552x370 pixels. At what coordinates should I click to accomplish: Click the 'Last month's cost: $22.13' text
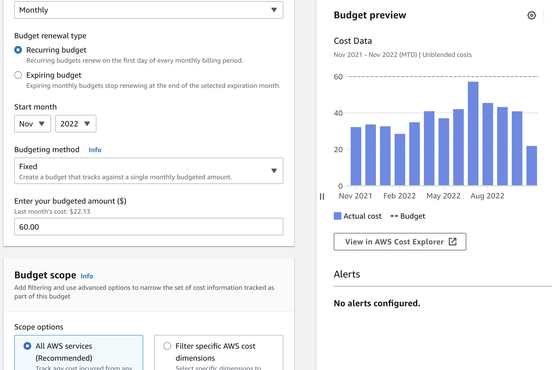coord(52,212)
